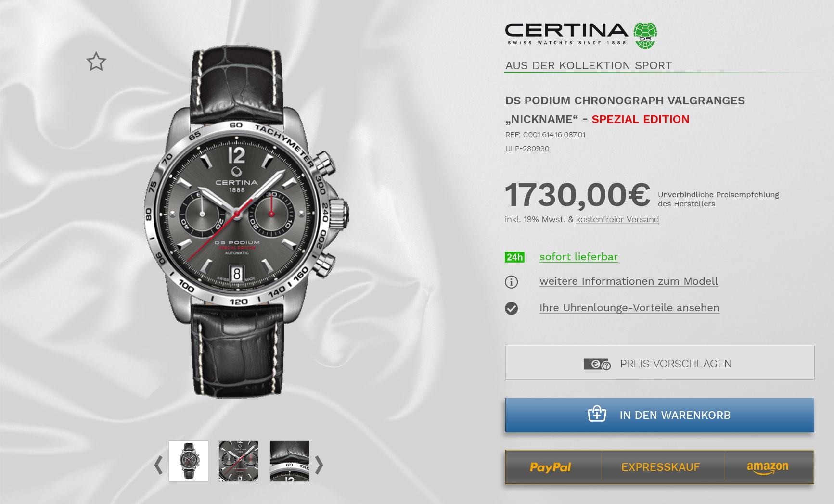Click Preis vorschlagen button
The width and height of the screenshot is (834, 504).
[660, 363]
